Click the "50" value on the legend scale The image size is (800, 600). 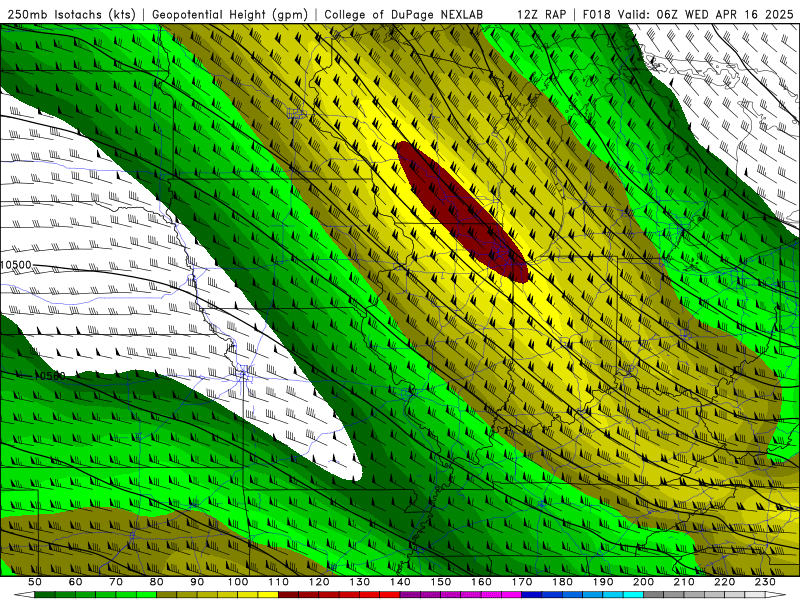(x=35, y=582)
